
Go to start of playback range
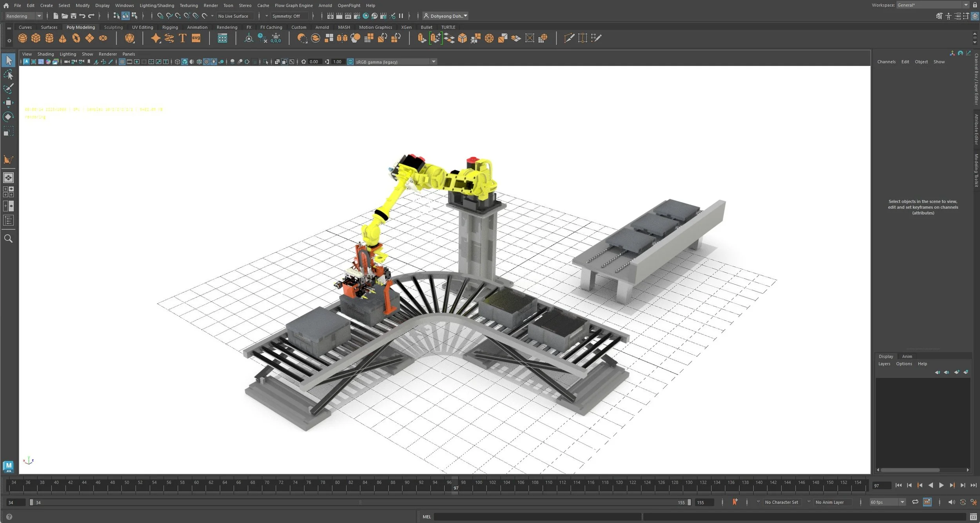898,485
